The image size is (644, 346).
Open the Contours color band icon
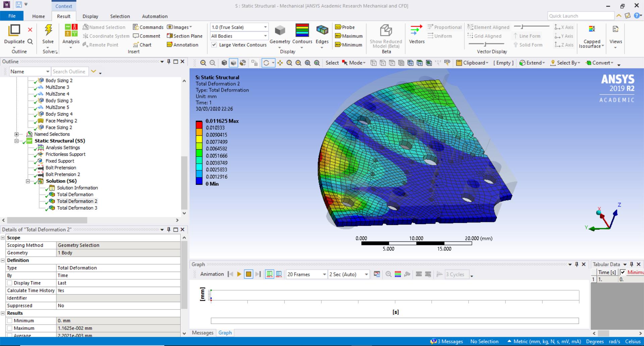[302, 30]
